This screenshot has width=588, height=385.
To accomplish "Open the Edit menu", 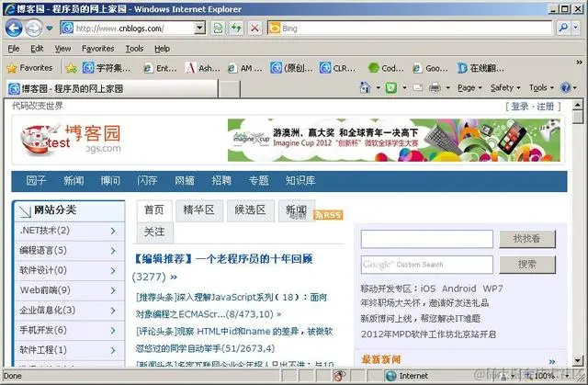I will click(x=37, y=49).
